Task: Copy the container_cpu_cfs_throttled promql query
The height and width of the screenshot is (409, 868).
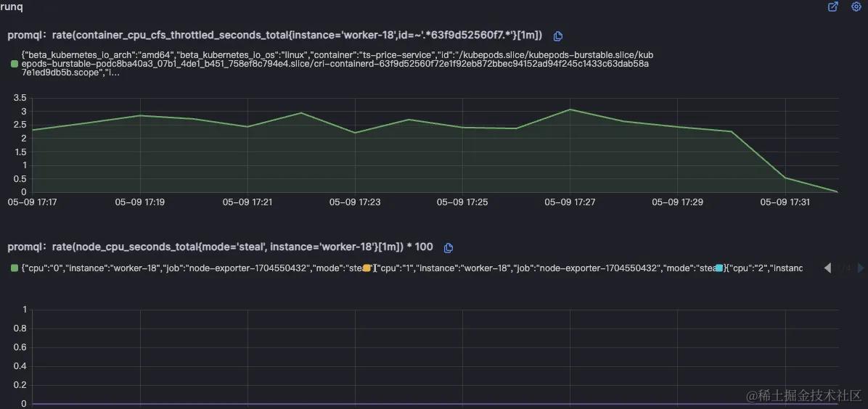Action: pyautogui.click(x=558, y=36)
